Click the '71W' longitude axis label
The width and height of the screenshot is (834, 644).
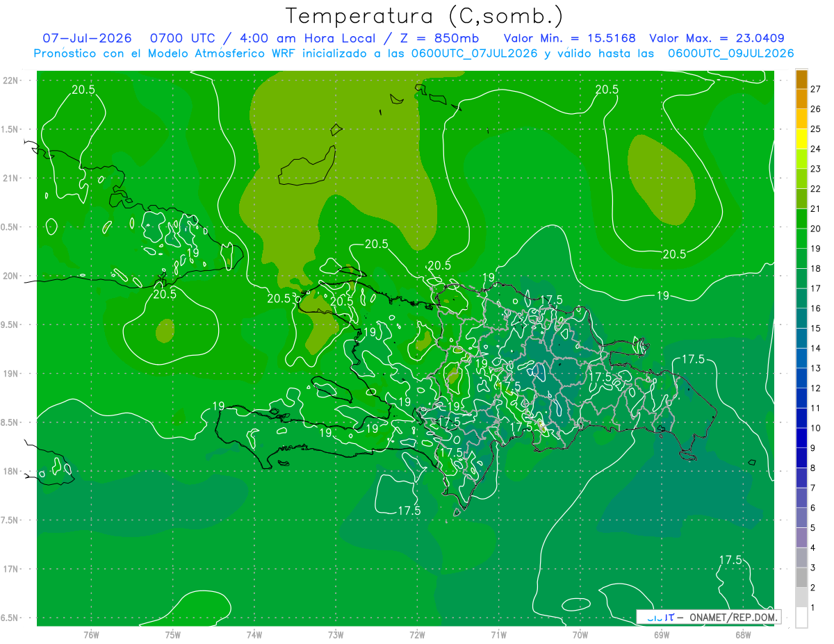point(498,634)
